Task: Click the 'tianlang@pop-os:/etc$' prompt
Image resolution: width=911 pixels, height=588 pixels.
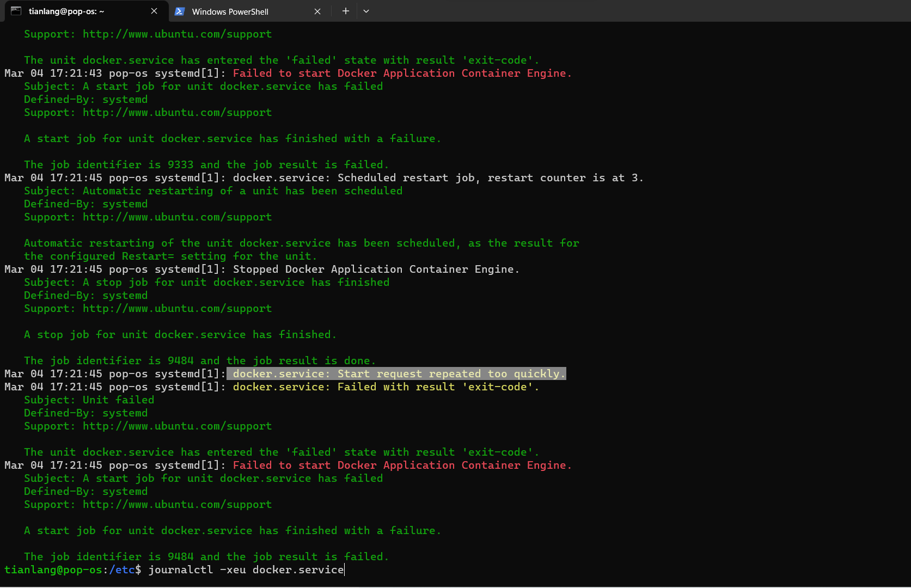Action: pos(73,569)
